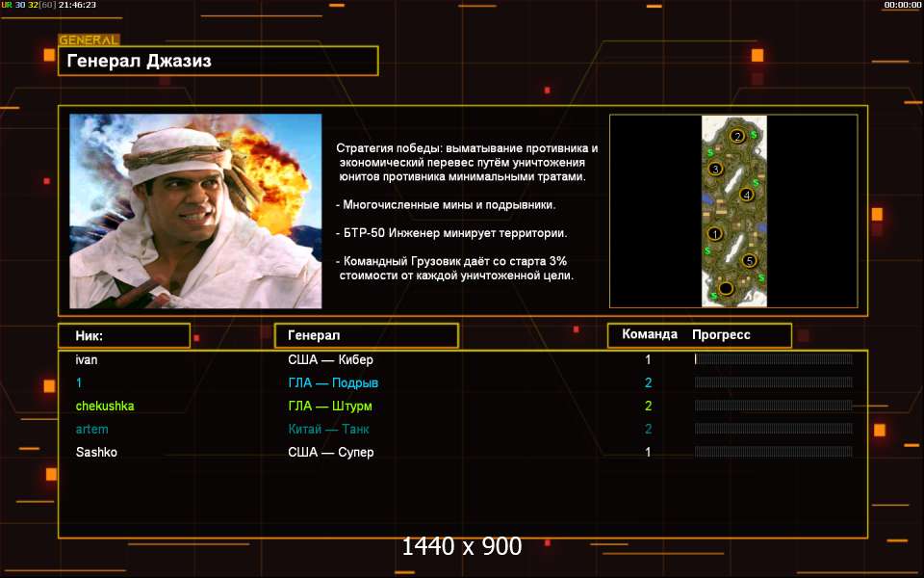Click the 'Генерал' column header

(367, 335)
